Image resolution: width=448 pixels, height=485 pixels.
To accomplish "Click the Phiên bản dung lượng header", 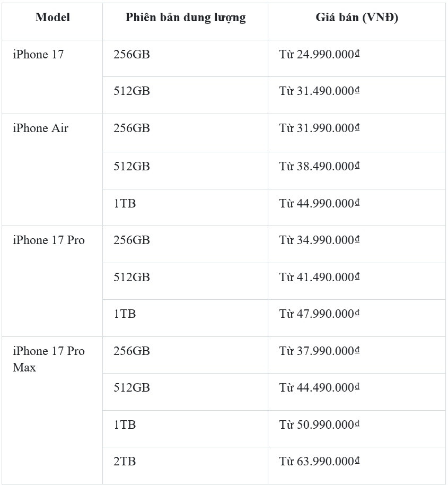I will point(185,18).
